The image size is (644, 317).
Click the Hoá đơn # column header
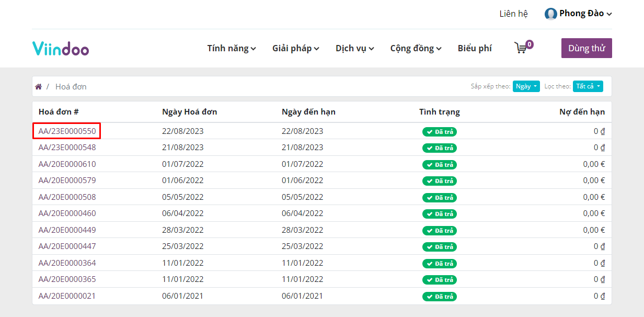[59, 112]
